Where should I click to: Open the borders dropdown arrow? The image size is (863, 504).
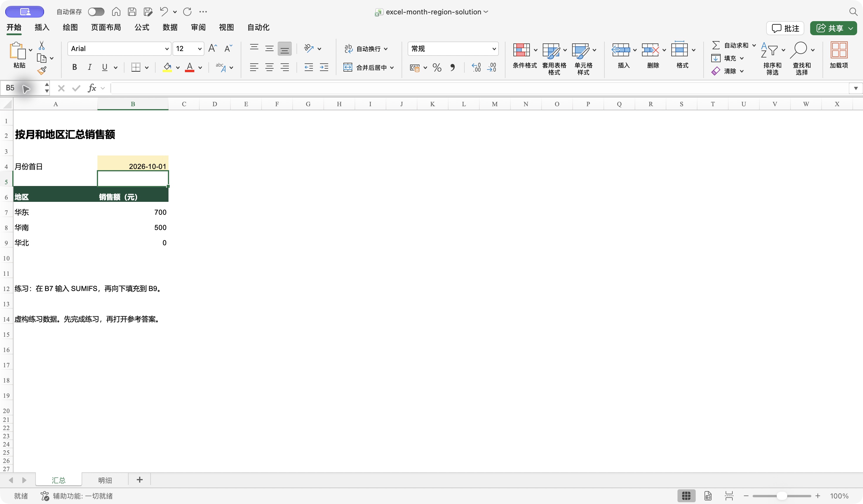click(146, 68)
